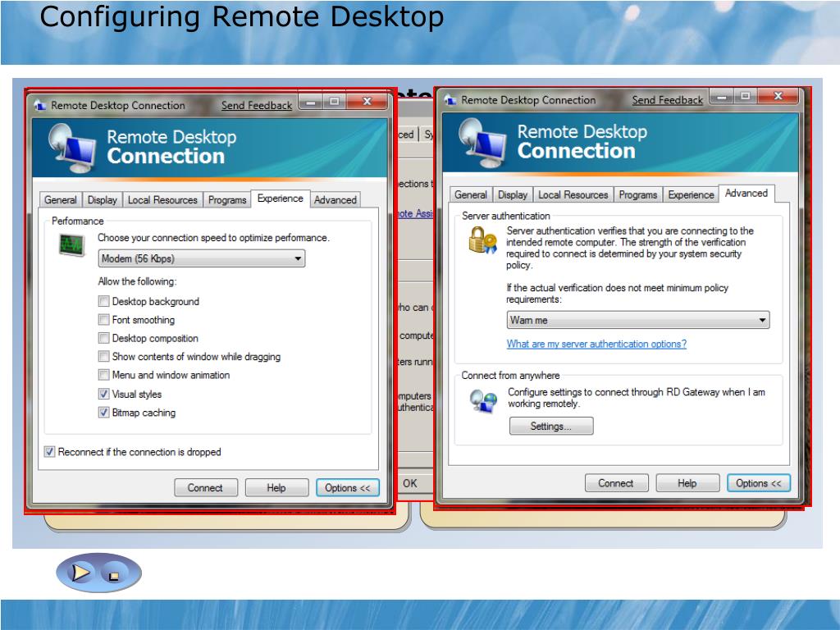840x630 pixels.
Task: Click the play icon below the slide
Action: point(81,573)
